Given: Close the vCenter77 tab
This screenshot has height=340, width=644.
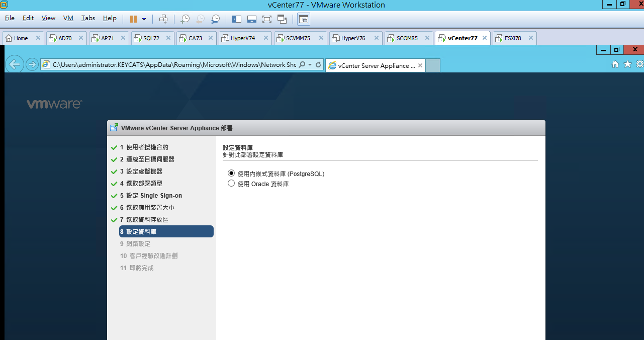Looking at the screenshot, I should (x=485, y=38).
